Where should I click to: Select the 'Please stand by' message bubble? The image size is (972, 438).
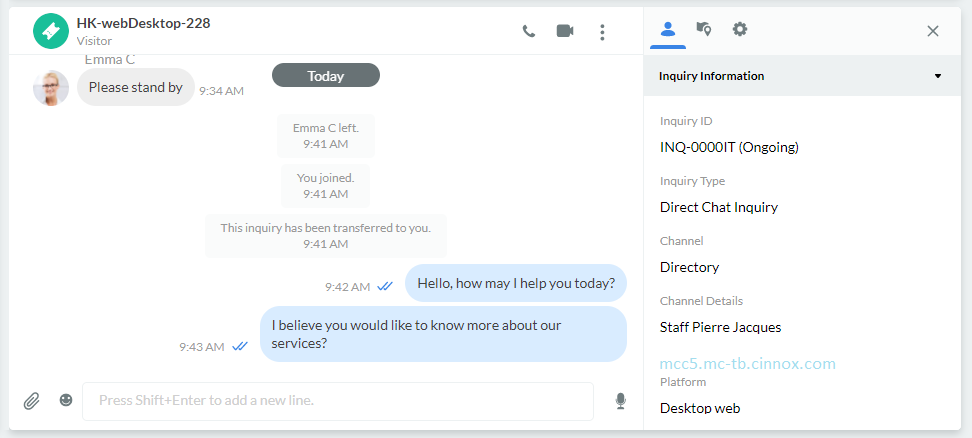(136, 87)
